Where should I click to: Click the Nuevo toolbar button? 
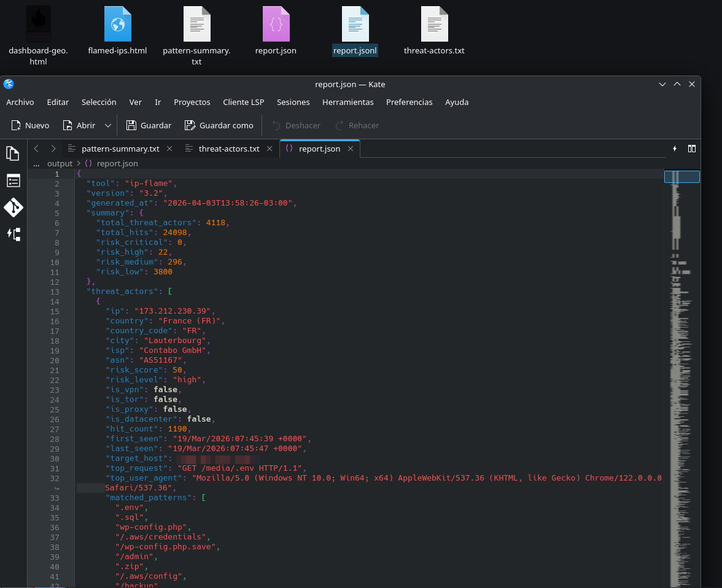point(30,125)
